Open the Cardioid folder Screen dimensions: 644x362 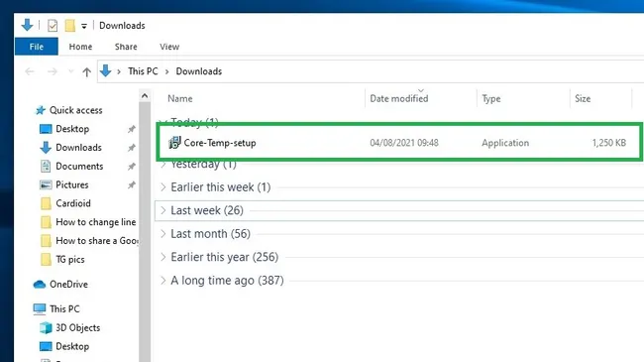tap(73, 203)
